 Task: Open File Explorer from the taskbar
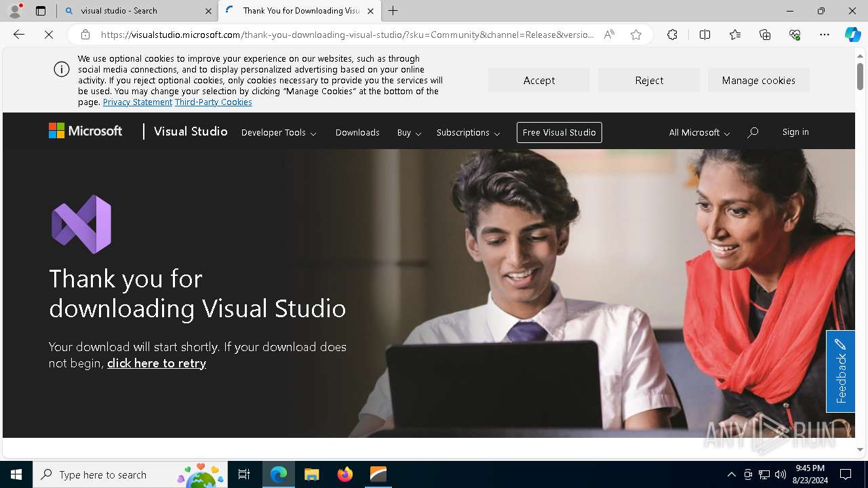312,474
